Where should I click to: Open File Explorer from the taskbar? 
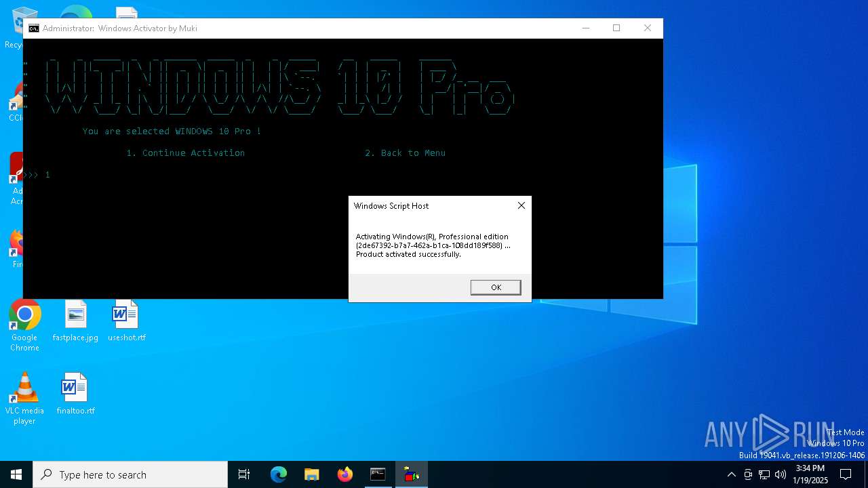click(311, 474)
